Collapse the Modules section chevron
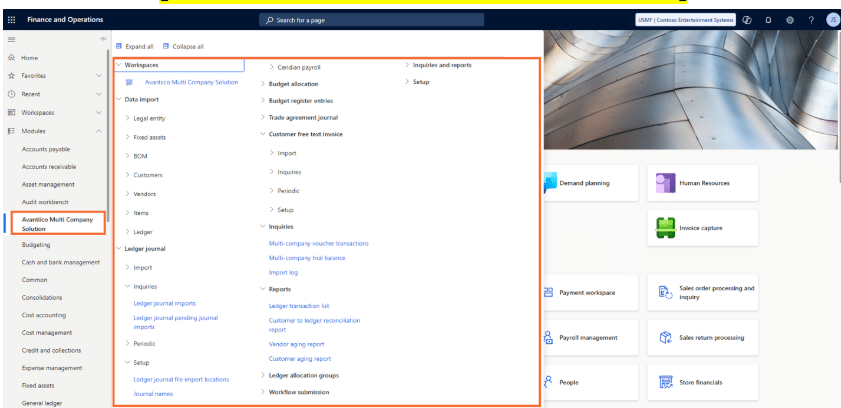Viewport: 841px width, 408px height. pyautogui.click(x=99, y=131)
